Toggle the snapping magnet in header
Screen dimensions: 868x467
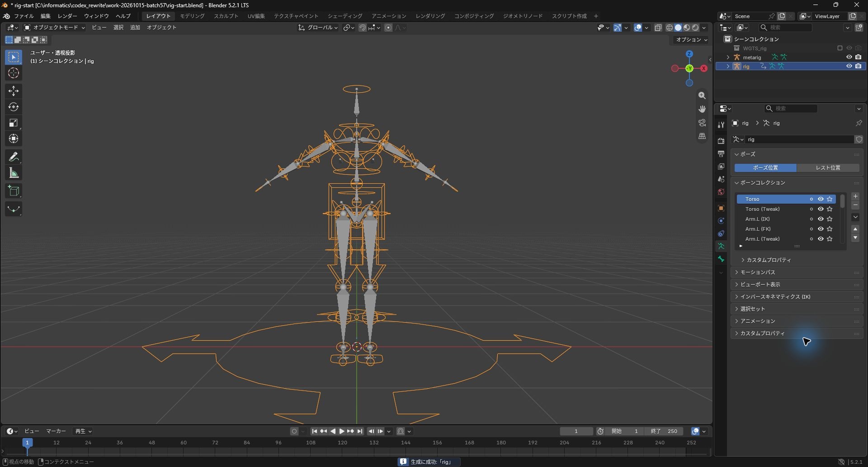[x=363, y=28]
